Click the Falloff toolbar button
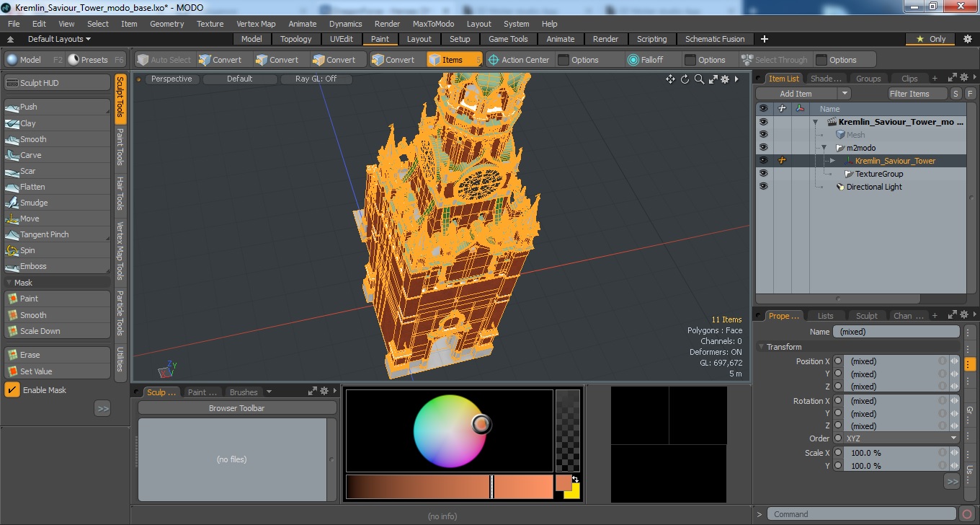980x525 pixels. tap(645, 60)
